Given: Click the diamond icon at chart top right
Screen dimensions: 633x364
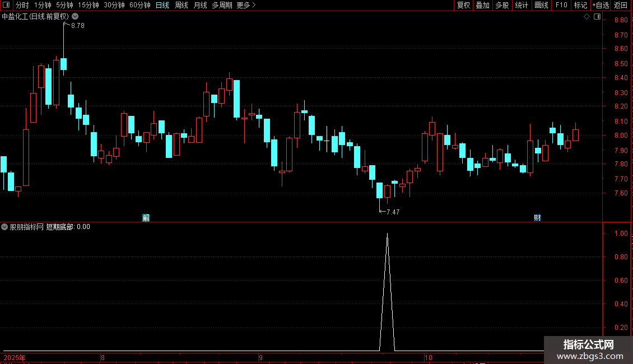Looking at the screenshot, I should 587,17.
